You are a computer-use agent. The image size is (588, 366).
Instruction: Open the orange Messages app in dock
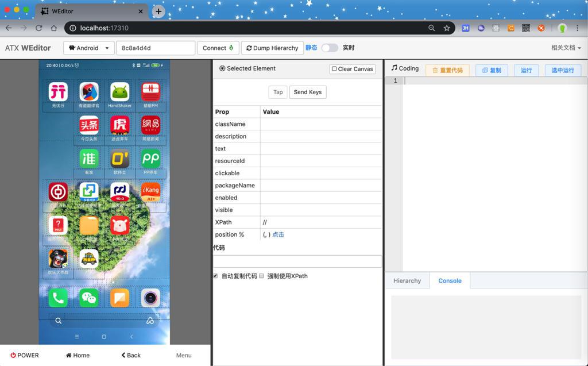(119, 298)
